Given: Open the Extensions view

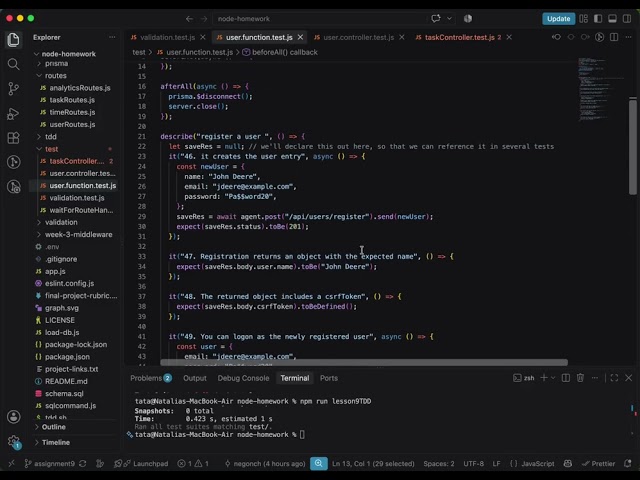Looking at the screenshot, I should point(13,138).
